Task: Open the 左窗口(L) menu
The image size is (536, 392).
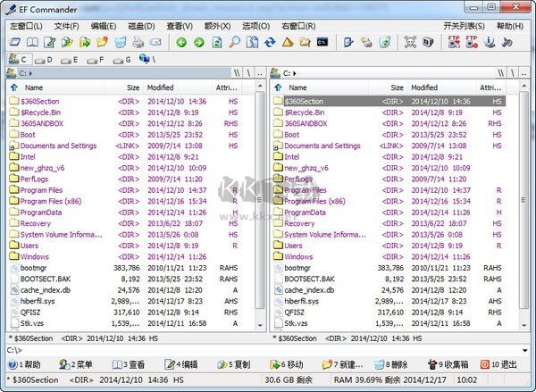Action: click(x=26, y=26)
